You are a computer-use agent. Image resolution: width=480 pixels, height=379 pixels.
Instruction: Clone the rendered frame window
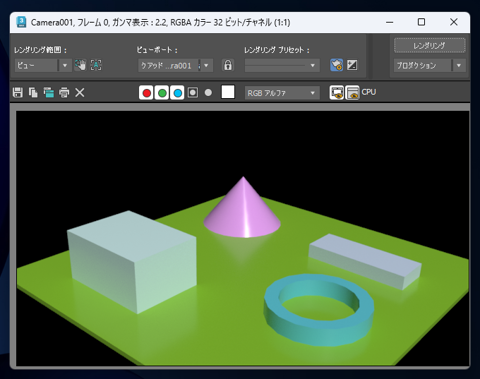pos(49,92)
